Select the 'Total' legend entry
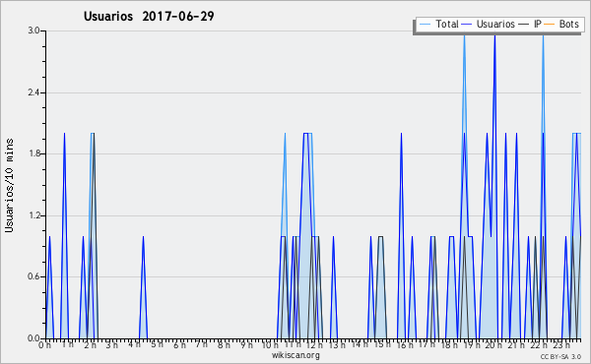The image size is (591, 364). (x=447, y=24)
